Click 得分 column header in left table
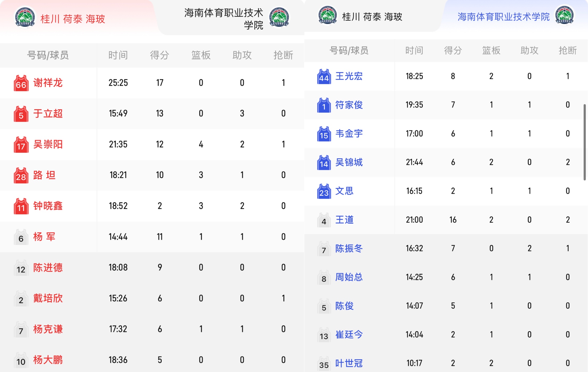Screen dimensions: 588x372 click(x=159, y=55)
